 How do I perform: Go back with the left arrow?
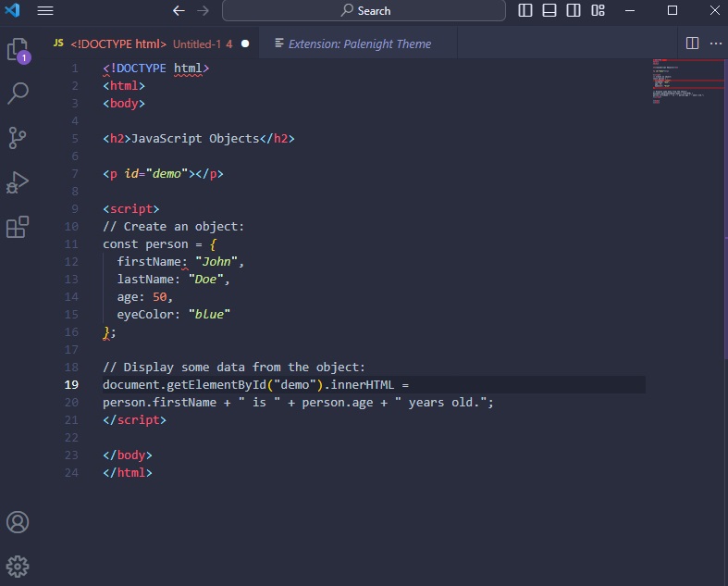pos(179,10)
